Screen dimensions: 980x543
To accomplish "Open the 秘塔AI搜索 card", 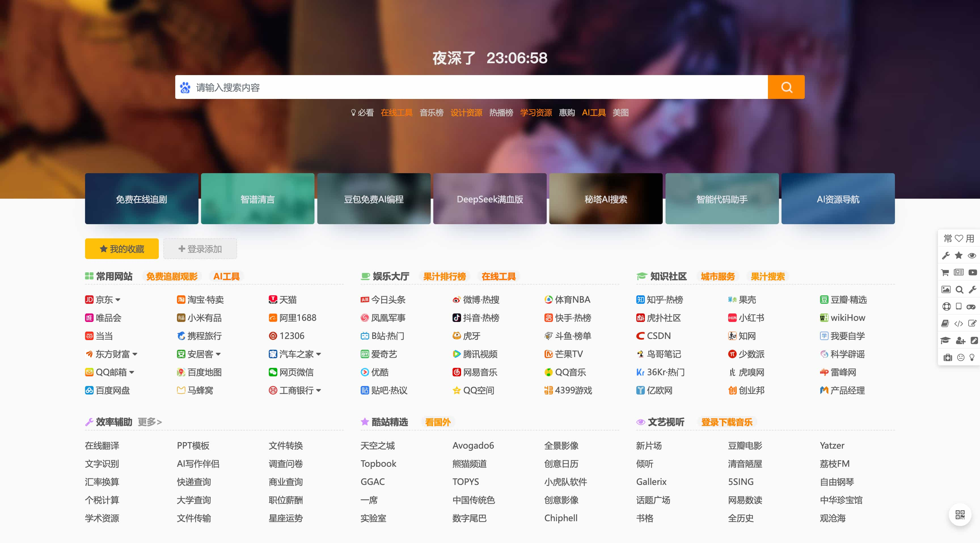I will pyautogui.click(x=606, y=198).
